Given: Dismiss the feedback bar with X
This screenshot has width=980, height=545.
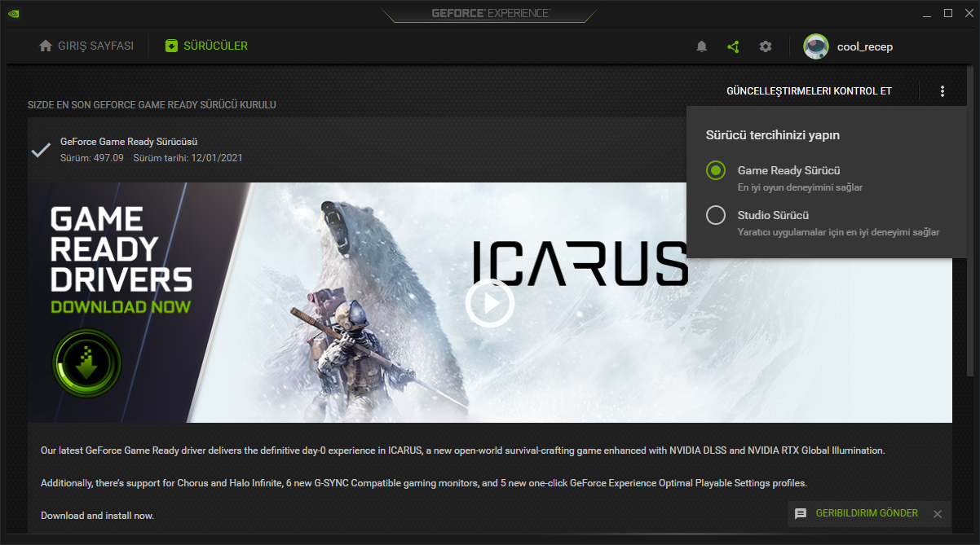Looking at the screenshot, I should (938, 514).
